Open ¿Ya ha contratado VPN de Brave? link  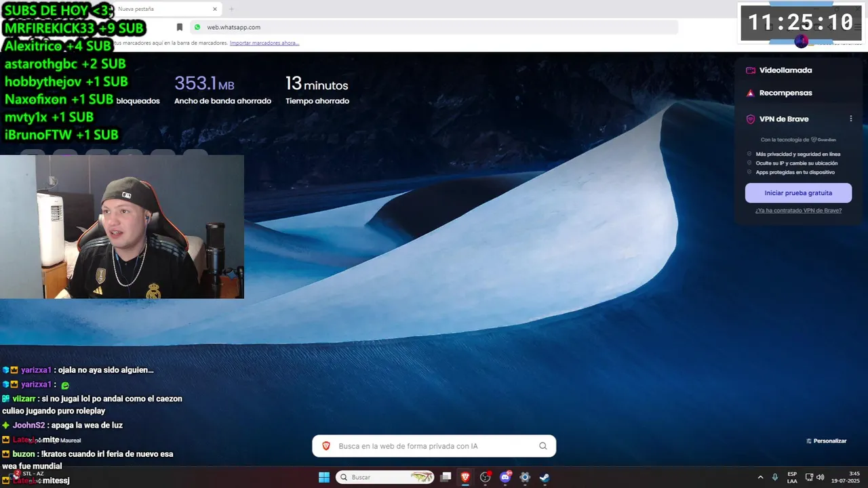tap(798, 210)
